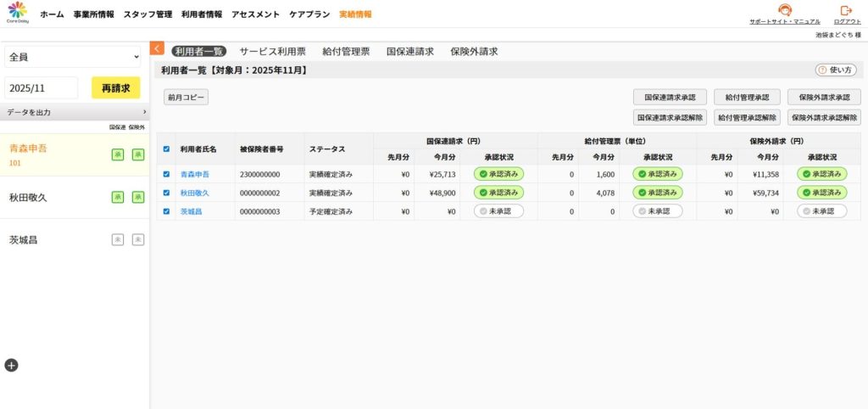Open the 秋田敬久 name link in table
Screen dimensions: 868x409
[x=194, y=193]
